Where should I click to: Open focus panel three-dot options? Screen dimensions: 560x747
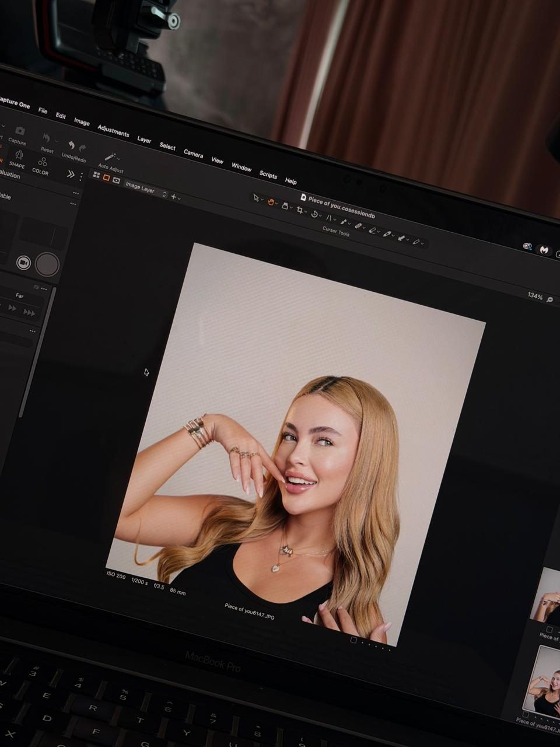point(44,288)
